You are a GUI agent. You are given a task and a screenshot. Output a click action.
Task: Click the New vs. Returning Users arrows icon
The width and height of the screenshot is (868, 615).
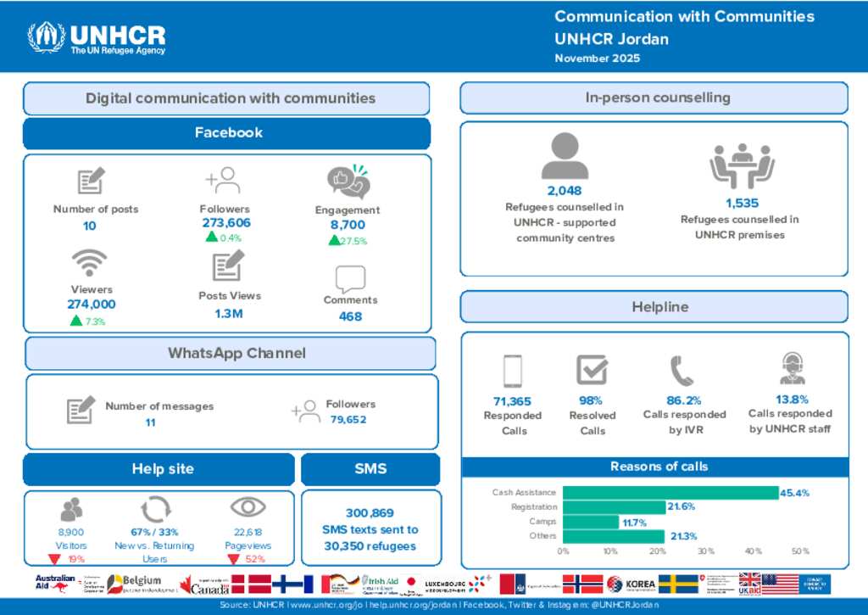pyautogui.click(x=156, y=509)
